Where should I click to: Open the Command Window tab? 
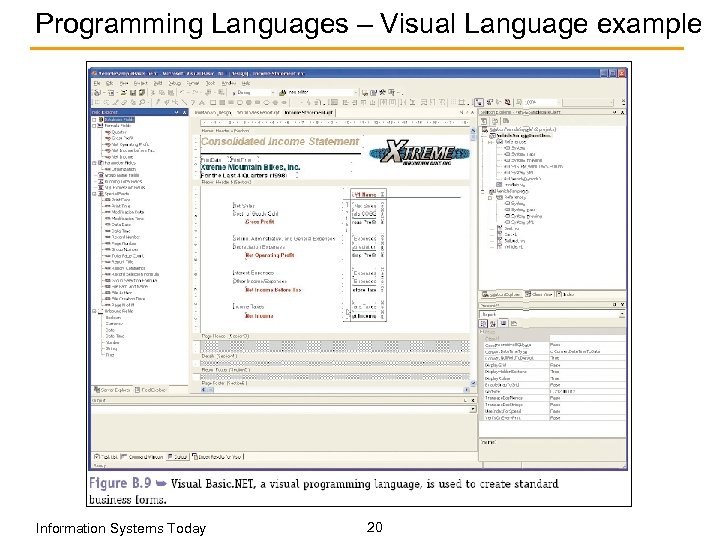pos(142,457)
